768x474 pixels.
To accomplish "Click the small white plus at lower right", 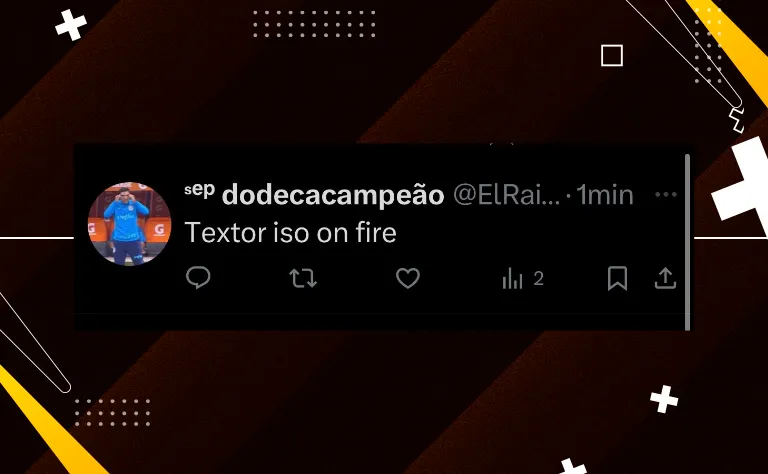I will click(x=664, y=399).
